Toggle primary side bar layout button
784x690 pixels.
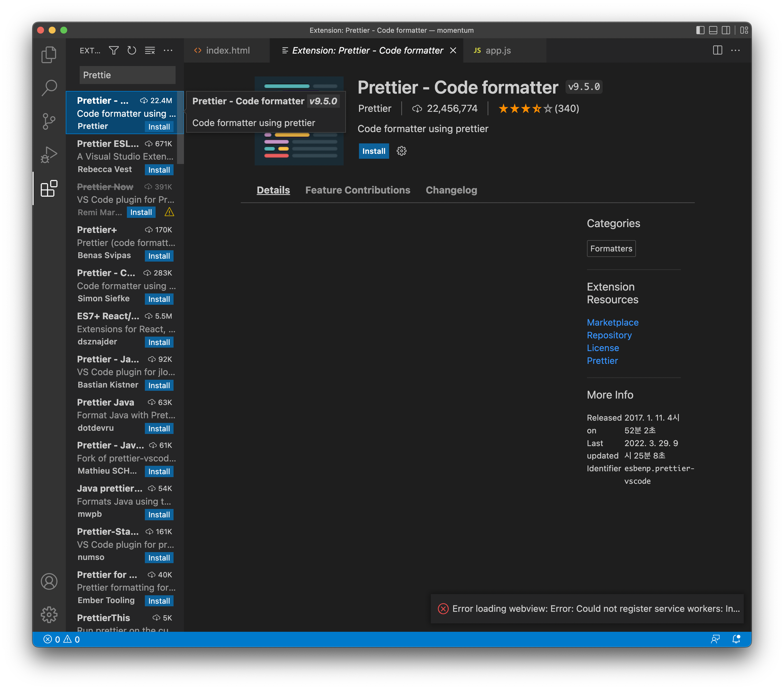pyautogui.click(x=700, y=30)
